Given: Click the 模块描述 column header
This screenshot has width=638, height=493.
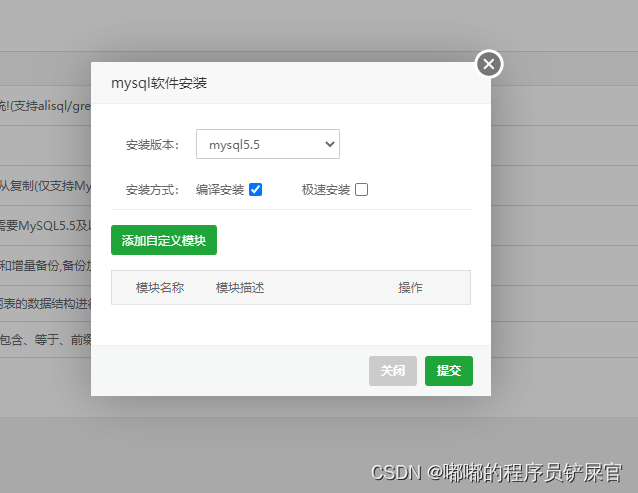Looking at the screenshot, I should [x=240, y=288].
